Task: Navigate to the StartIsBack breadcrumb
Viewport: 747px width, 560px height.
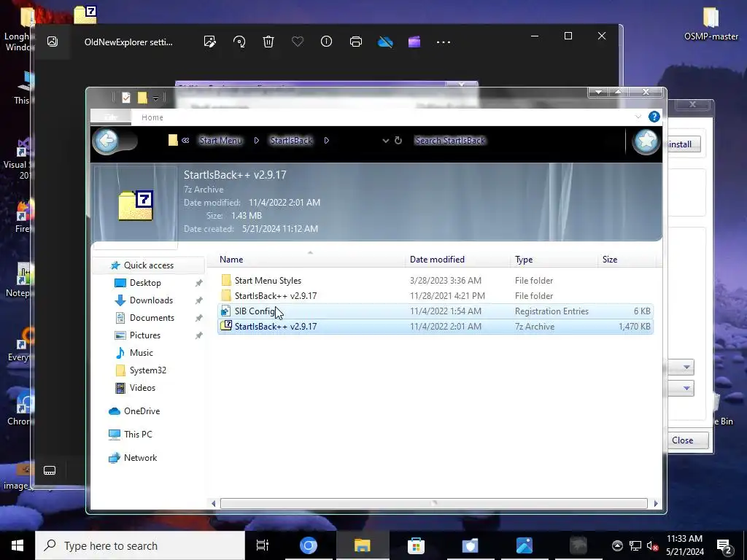Action: coord(291,141)
